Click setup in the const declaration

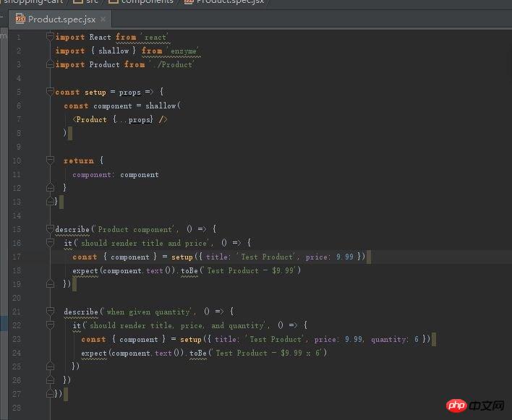(95, 93)
